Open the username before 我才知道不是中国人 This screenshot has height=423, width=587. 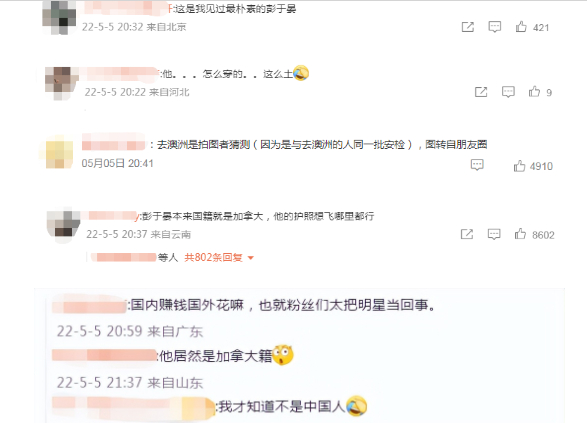pos(133,407)
